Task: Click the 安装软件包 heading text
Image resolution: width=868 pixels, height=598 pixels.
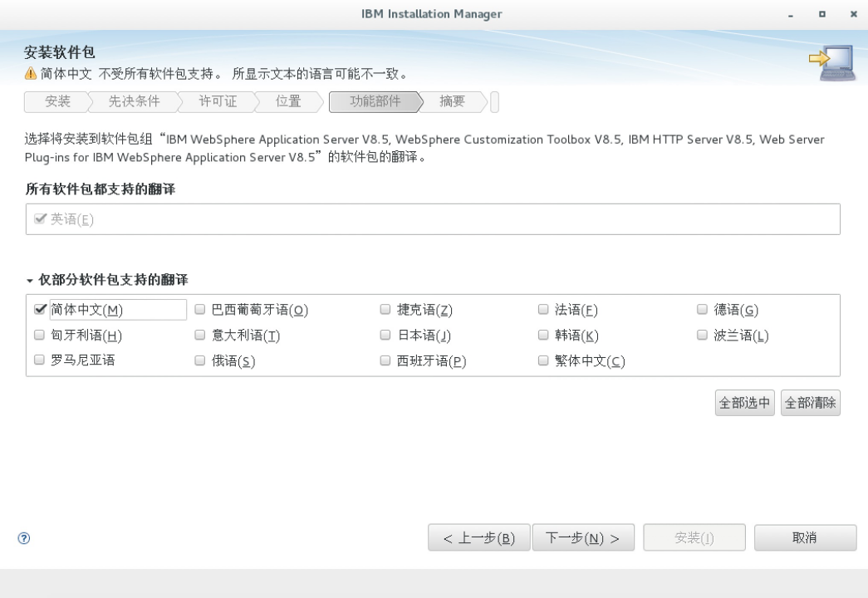Action: coord(59,52)
